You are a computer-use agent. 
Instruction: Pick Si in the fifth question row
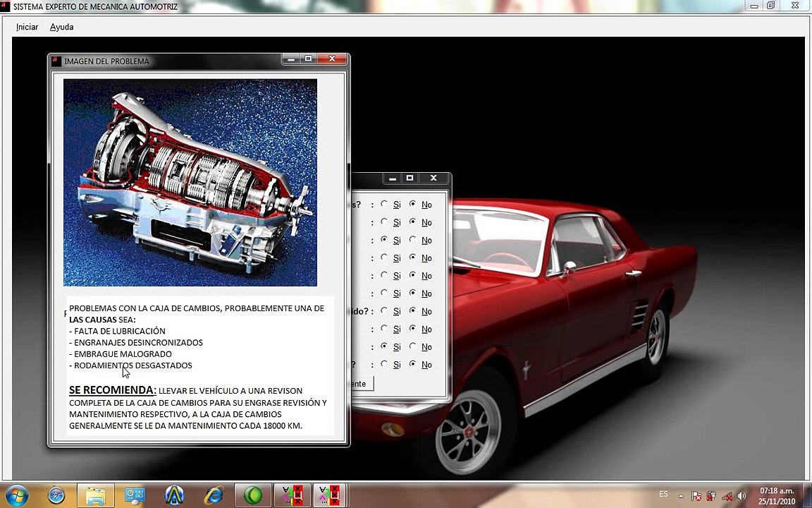384,275
